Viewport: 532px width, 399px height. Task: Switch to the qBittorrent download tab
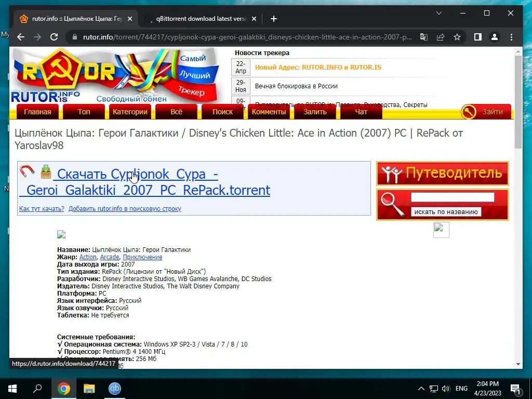(201, 19)
